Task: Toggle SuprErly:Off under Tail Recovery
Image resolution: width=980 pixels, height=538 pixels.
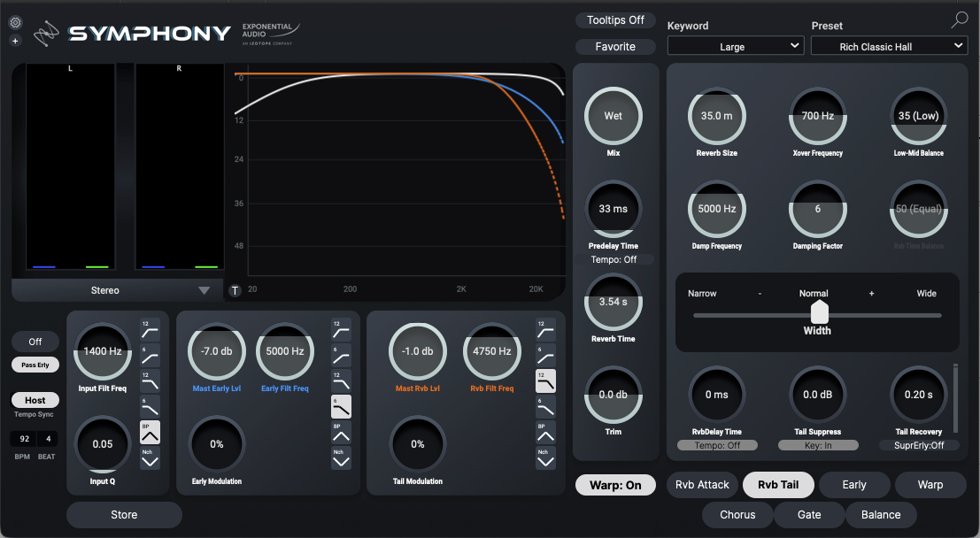Action: click(x=919, y=445)
